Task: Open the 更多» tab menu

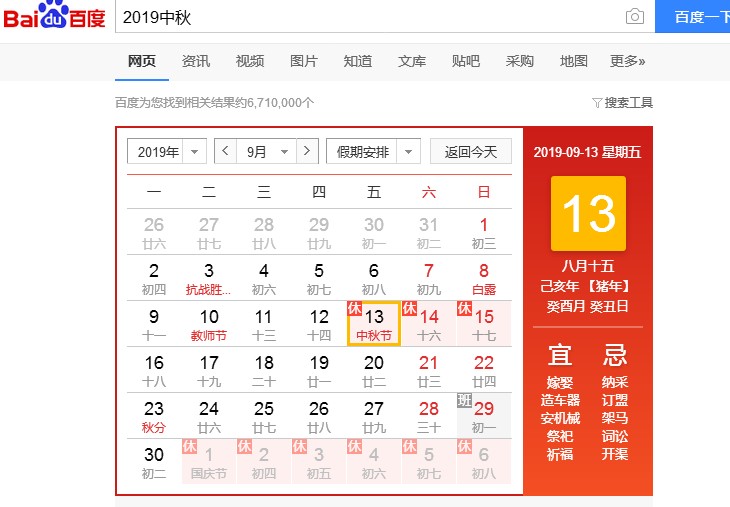Action: point(628,61)
